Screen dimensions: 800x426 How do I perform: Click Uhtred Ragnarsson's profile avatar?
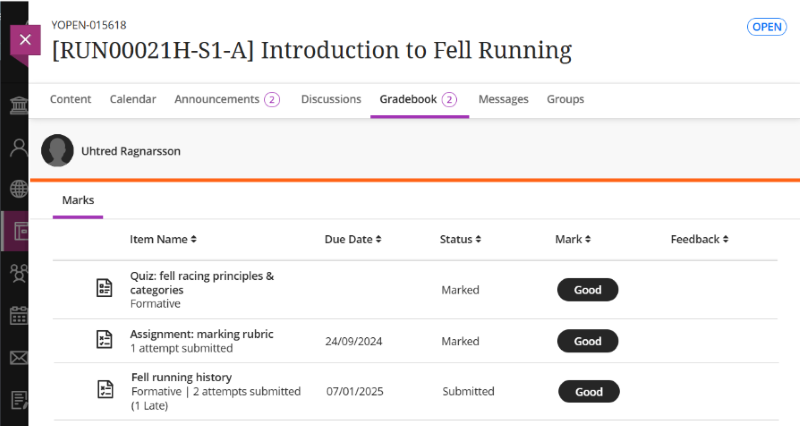[57, 150]
